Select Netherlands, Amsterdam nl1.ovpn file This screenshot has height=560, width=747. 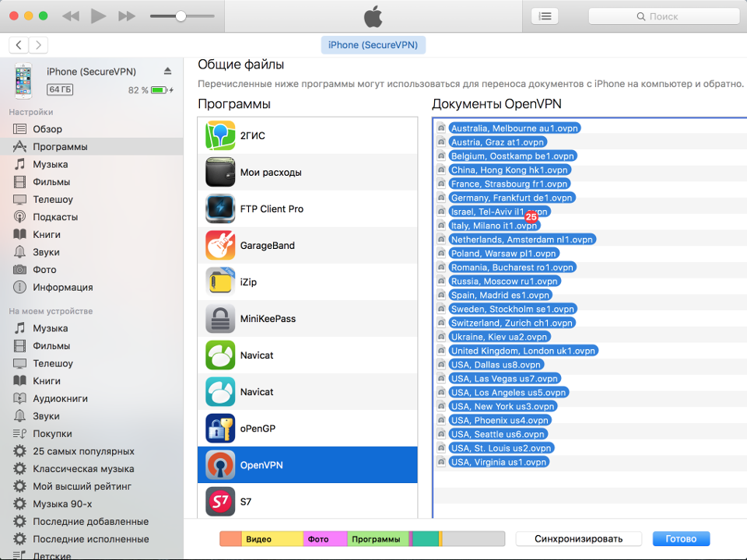click(522, 240)
